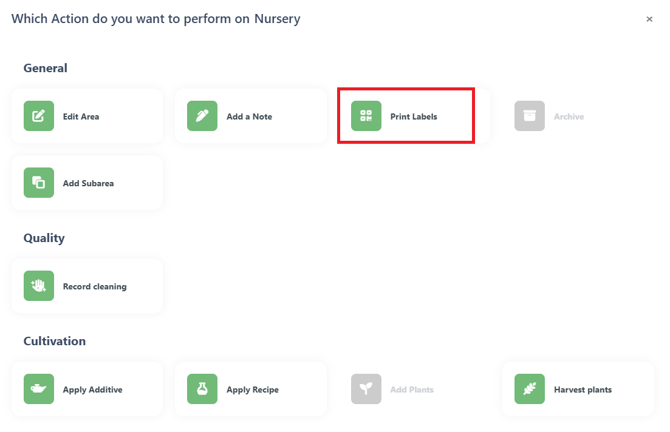
Task: Select the Add a Note text
Action: [249, 117]
